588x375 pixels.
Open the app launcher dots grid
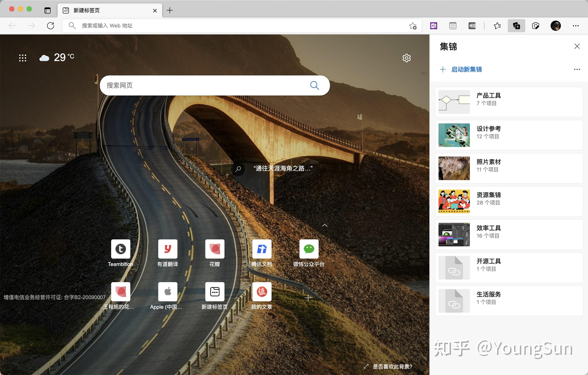coord(23,58)
